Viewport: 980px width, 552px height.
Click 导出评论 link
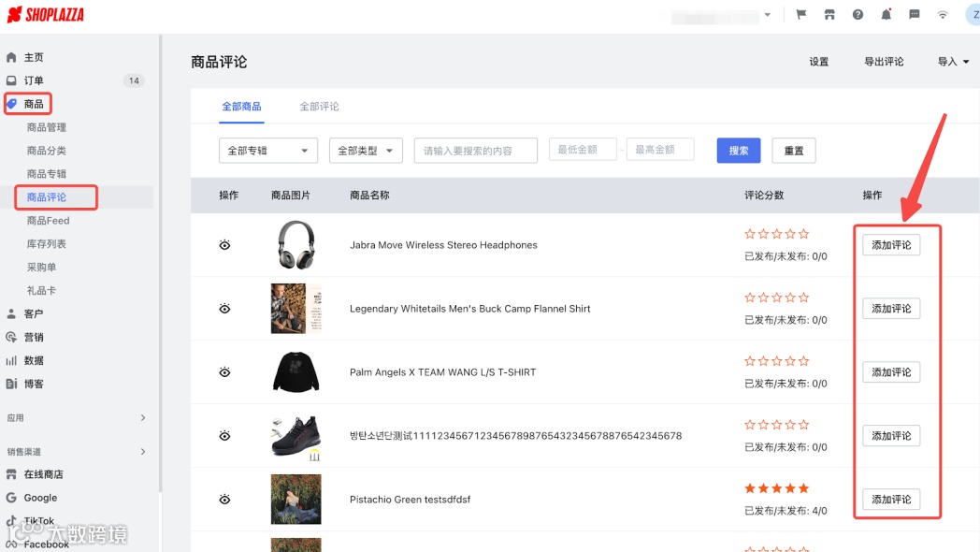884,61
